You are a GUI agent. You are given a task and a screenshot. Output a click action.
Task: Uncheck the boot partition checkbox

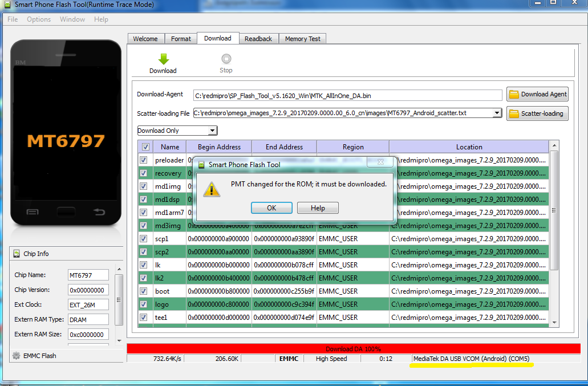click(x=144, y=291)
